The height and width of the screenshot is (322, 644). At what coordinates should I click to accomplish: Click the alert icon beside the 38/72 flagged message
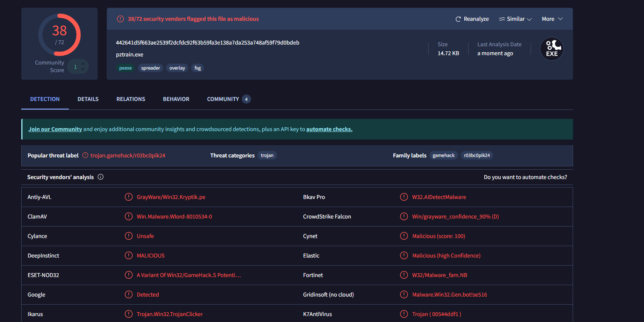tap(121, 19)
